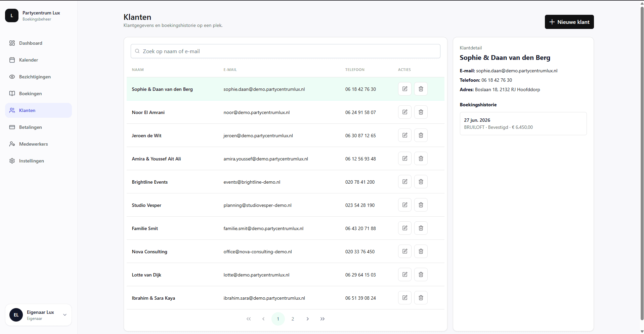Open Instellingen settings page

[x=38, y=161]
